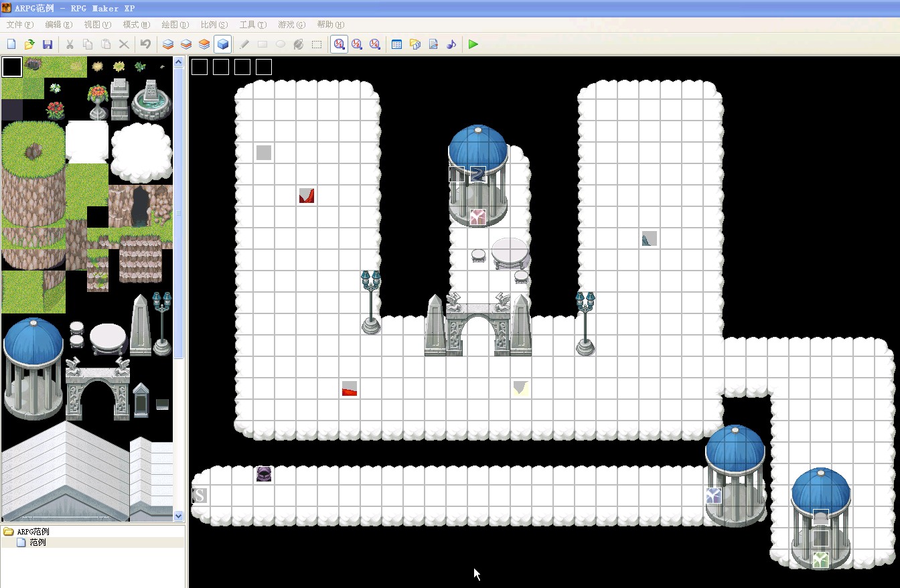Click the scissors Cut icon

(69, 44)
